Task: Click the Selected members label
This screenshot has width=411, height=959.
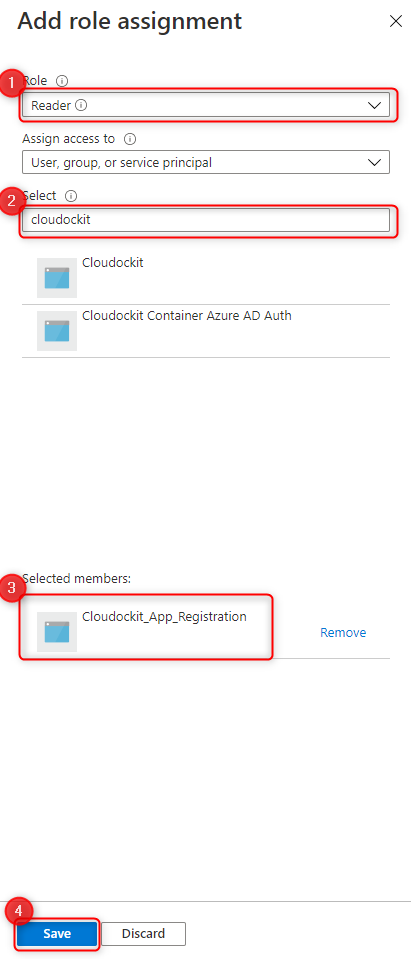Action: (76, 578)
